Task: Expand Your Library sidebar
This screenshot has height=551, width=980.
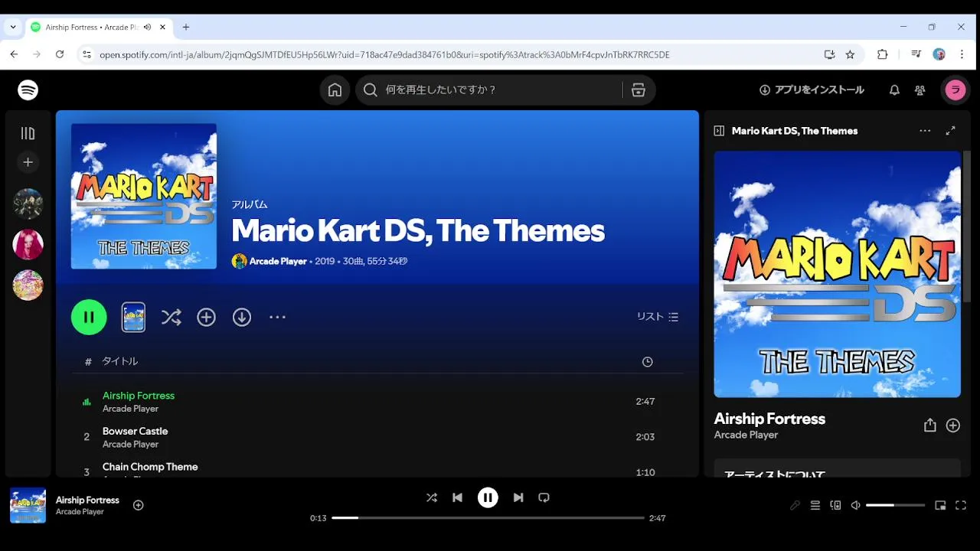Action: tap(28, 133)
